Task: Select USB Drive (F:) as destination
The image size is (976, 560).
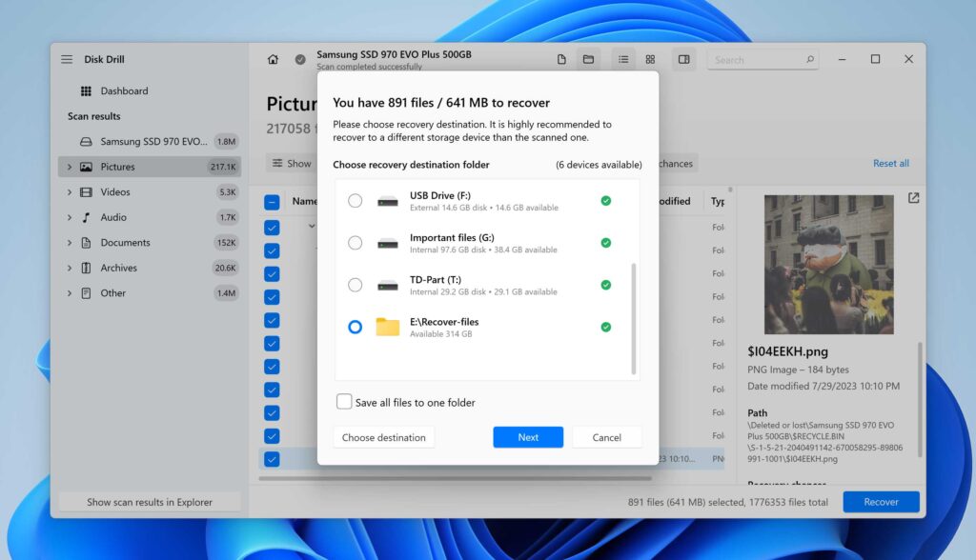Action: click(x=356, y=201)
